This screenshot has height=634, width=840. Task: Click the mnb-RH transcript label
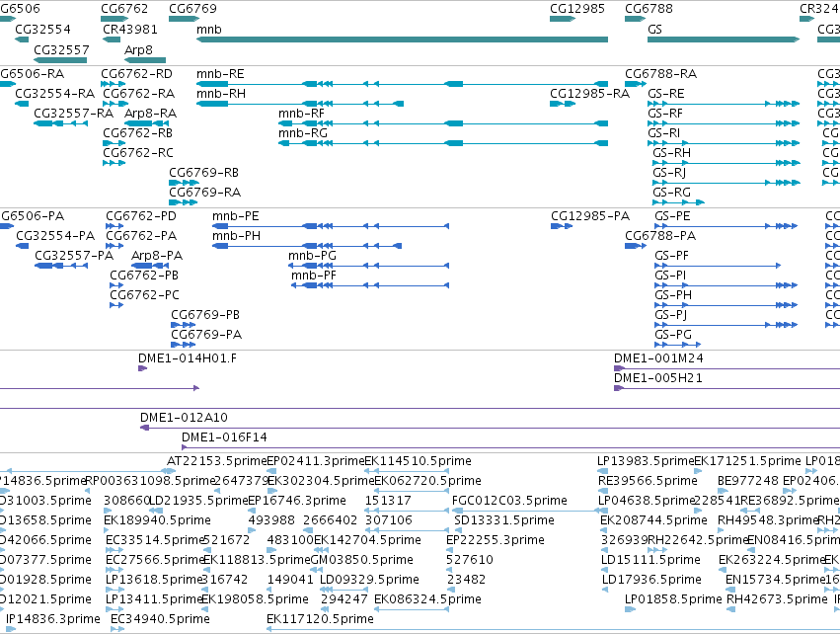click(221, 94)
